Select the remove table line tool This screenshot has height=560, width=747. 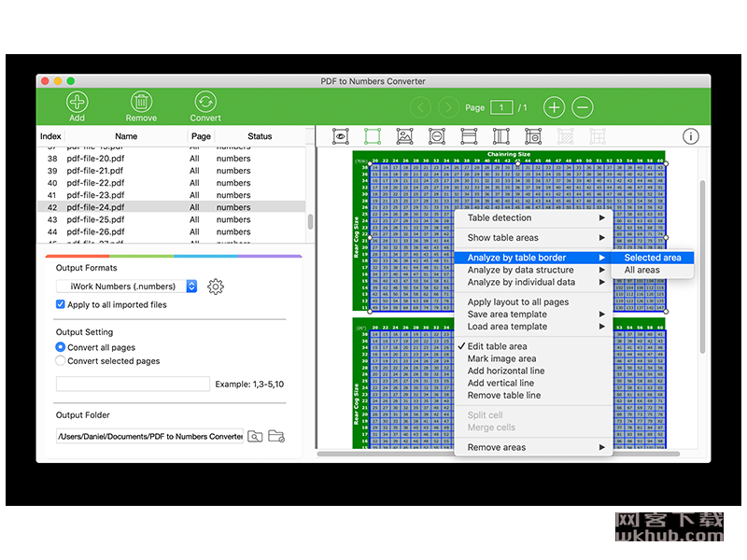(x=533, y=136)
